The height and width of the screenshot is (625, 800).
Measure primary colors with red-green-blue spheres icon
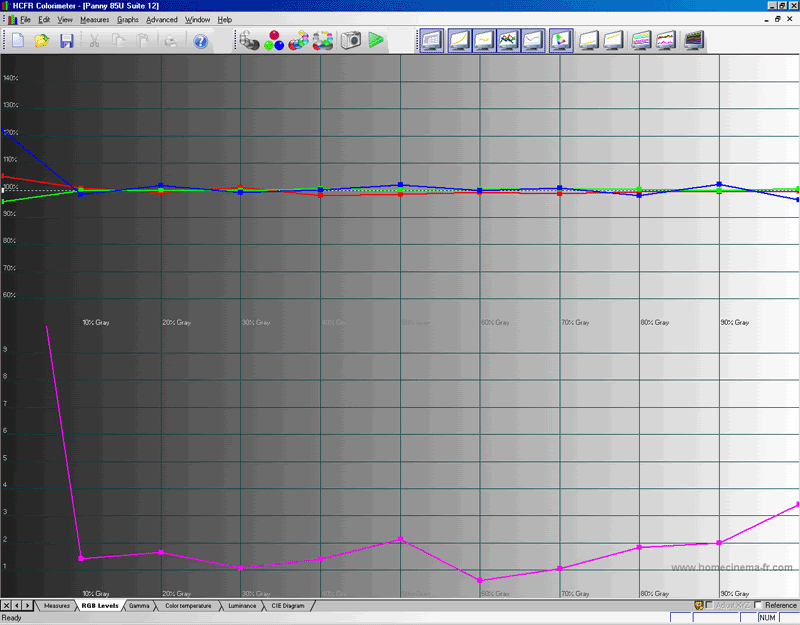[x=274, y=40]
